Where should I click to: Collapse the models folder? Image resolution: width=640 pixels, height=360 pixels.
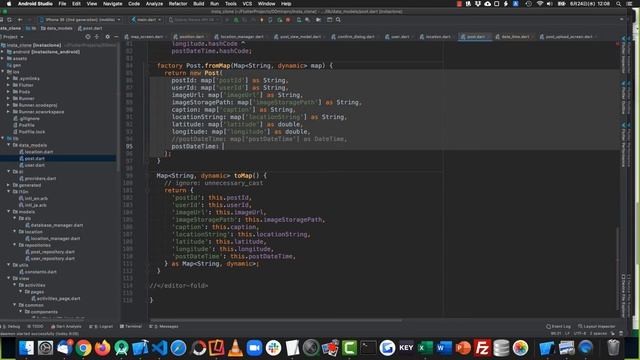[9, 211]
